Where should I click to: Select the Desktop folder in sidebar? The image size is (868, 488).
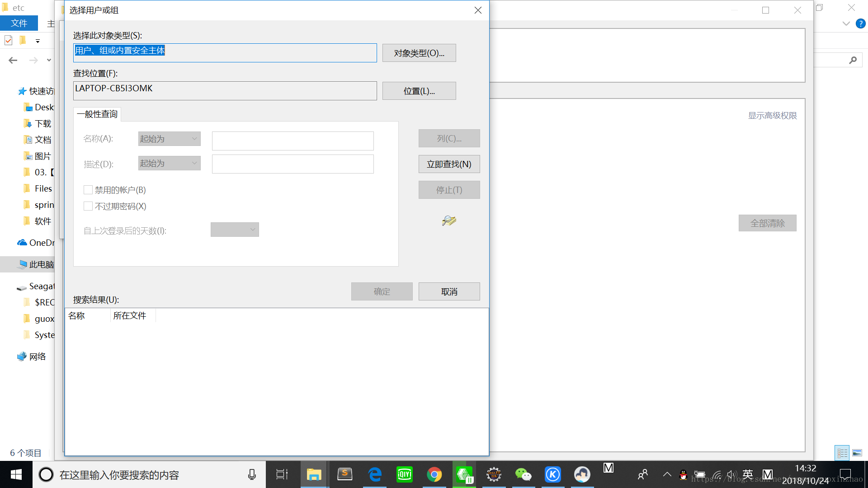coord(38,108)
